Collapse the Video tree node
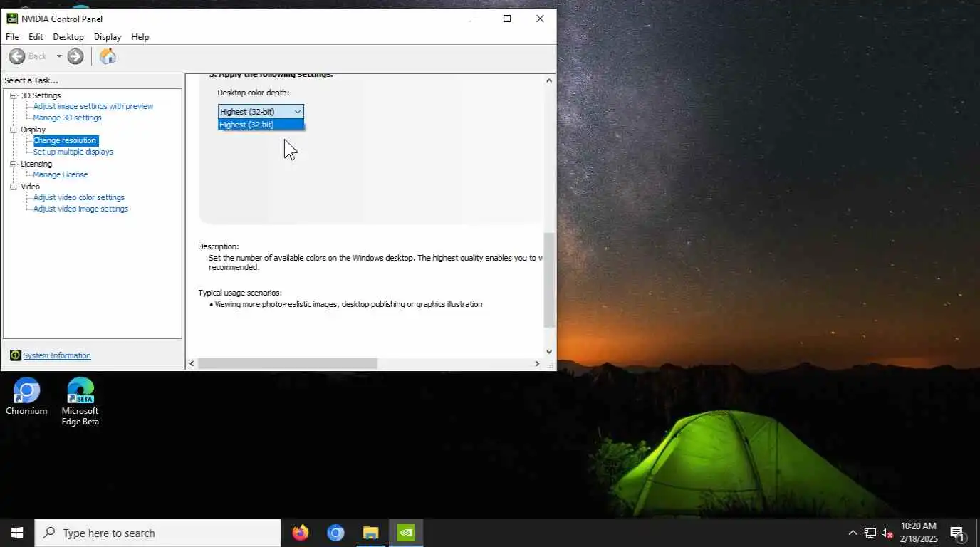 point(14,187)
